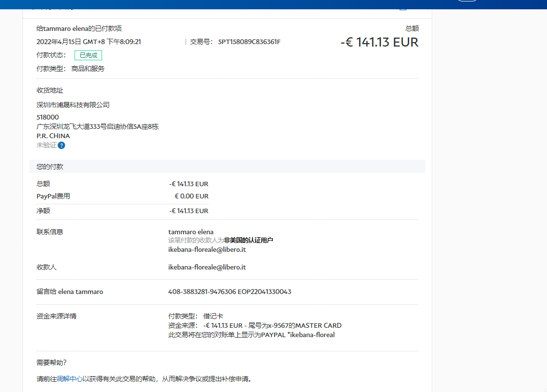Viewport: 547px width, 392px height.
Task: Click the email under tammaro elena contact info
Action: (207, 249)
